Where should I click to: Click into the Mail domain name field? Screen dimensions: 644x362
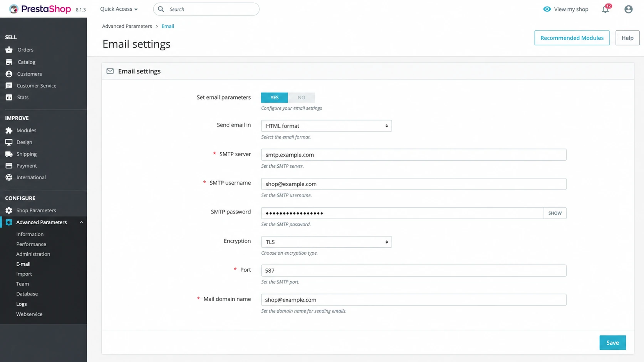click(414, 300)
